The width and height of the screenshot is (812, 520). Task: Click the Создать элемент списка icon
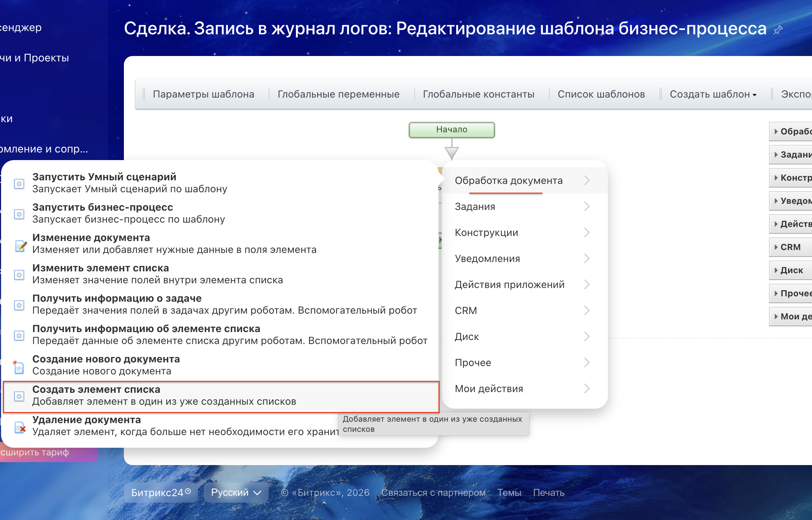[19, 396]
